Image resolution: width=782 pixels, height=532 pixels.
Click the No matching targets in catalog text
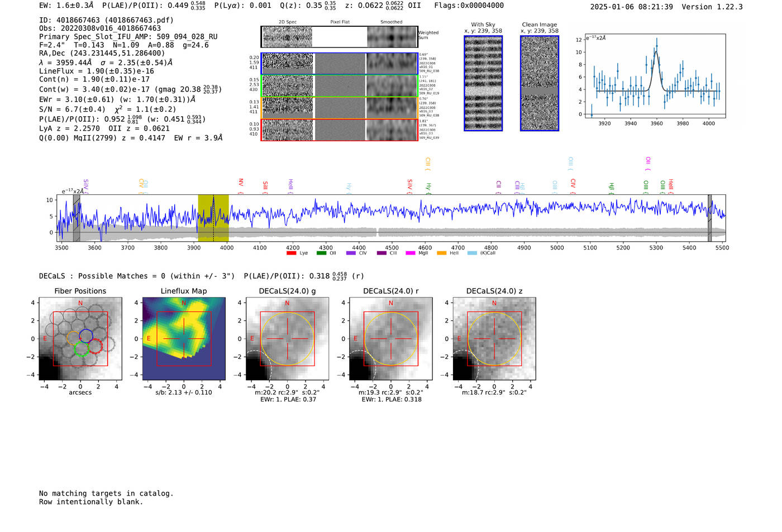[x=106, y=493]
